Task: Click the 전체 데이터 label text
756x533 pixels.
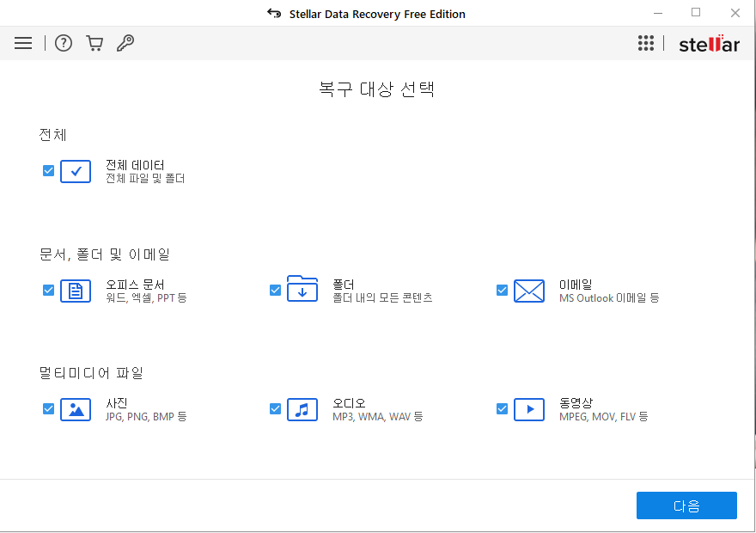Action: pos(135,165)
